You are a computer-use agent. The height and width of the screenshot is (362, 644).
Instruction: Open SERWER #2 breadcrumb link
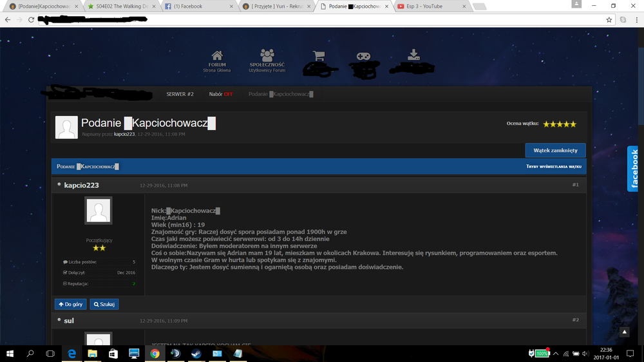pyautogui.click(x=180, y=94)
